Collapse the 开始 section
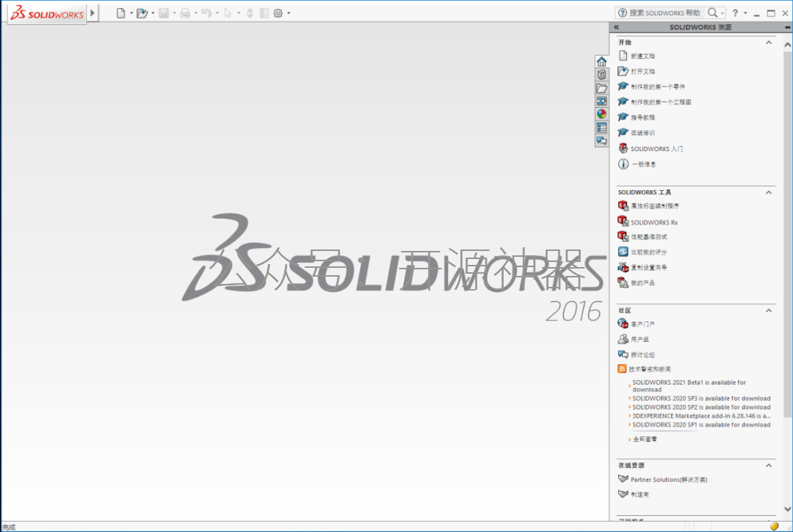The image size is (793, 532). tap(769, 43)
